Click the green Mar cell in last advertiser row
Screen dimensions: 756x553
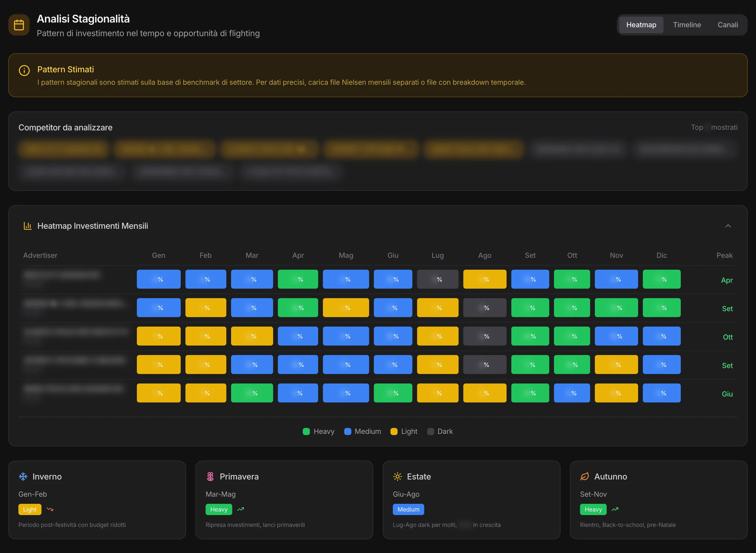(252, 393)
